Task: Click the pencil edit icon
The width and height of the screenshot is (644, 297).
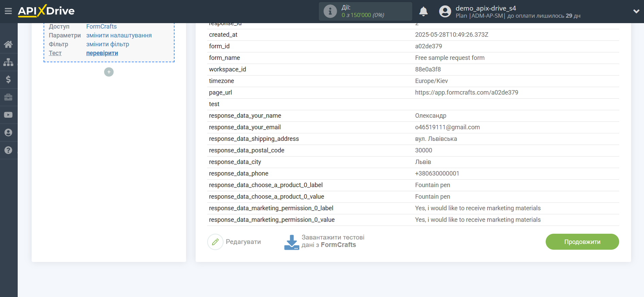Action: pyautogui.click(x=215, y=242)
